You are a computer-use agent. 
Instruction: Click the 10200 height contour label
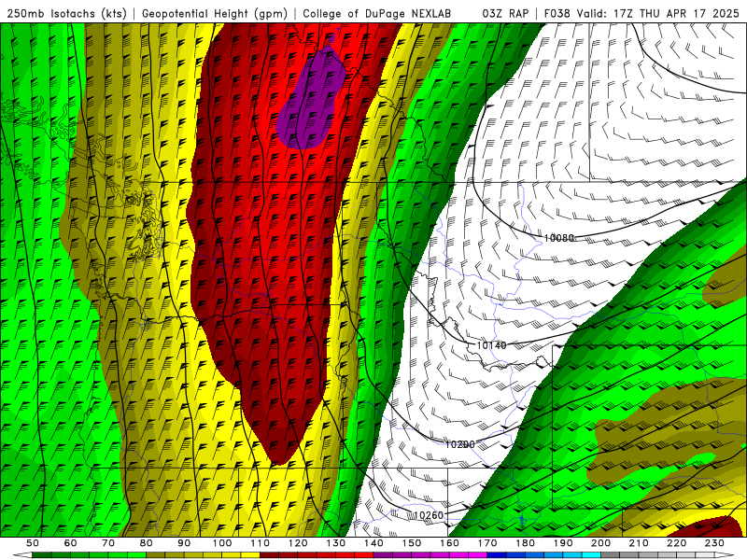point(459,444)
